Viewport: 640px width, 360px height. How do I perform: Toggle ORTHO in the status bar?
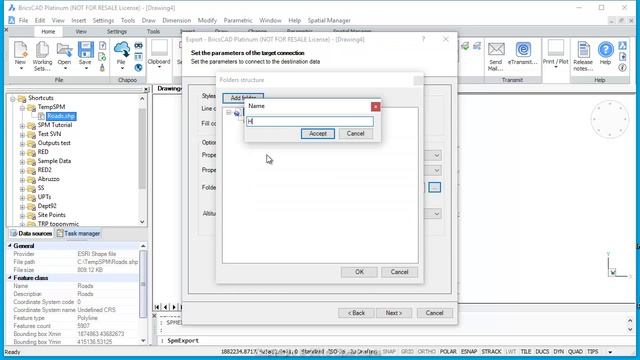pos(427,351)
